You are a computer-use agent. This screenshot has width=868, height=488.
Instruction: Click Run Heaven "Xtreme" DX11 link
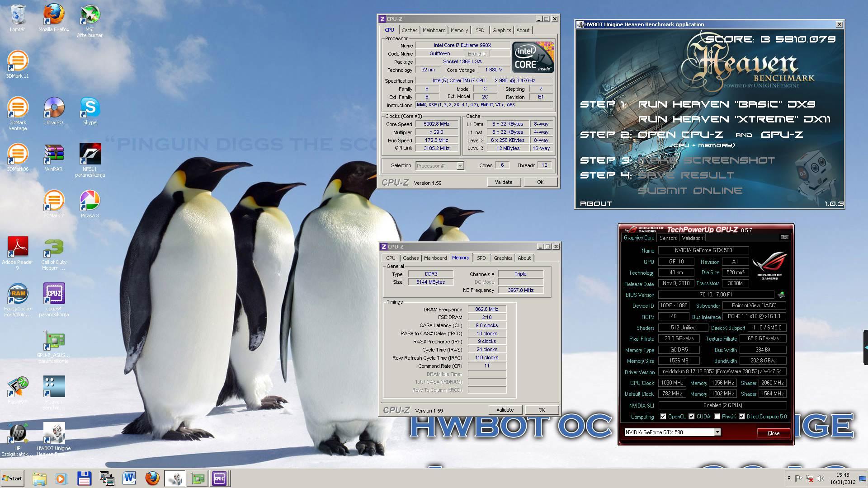coord(734,119)
